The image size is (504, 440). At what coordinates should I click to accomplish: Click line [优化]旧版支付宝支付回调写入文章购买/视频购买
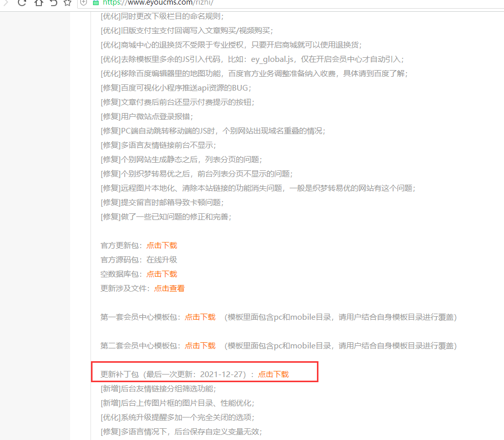tap(187, 31)
